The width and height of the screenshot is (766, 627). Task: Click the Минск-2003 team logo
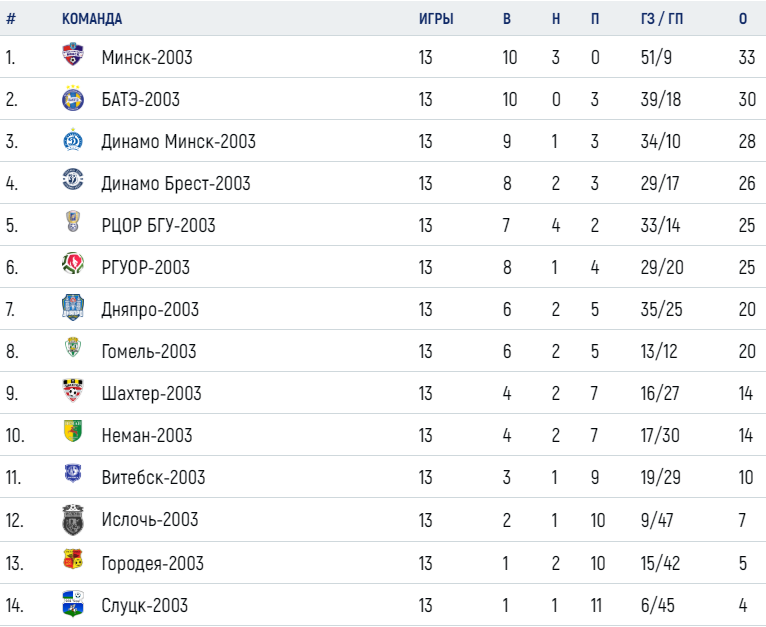73,54
